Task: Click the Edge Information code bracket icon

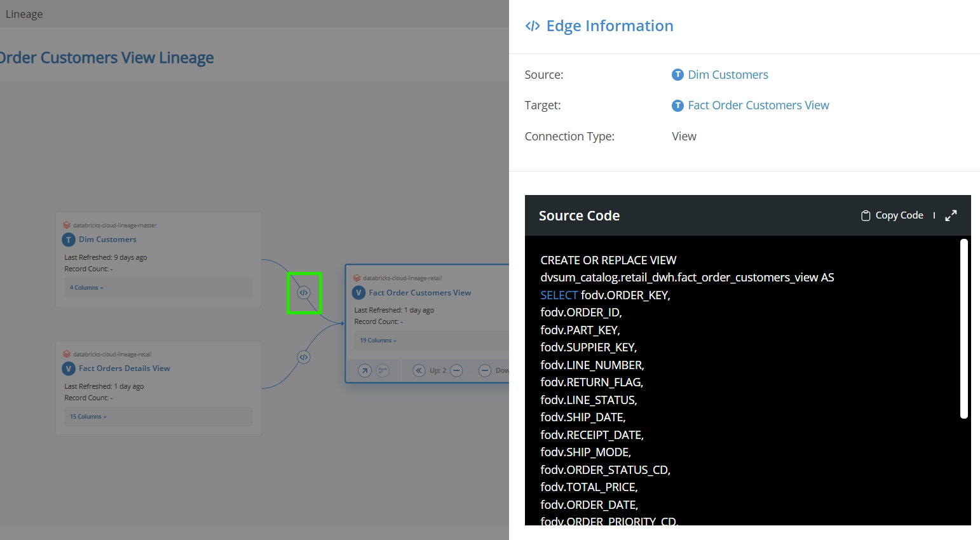Action: (533, 26)
